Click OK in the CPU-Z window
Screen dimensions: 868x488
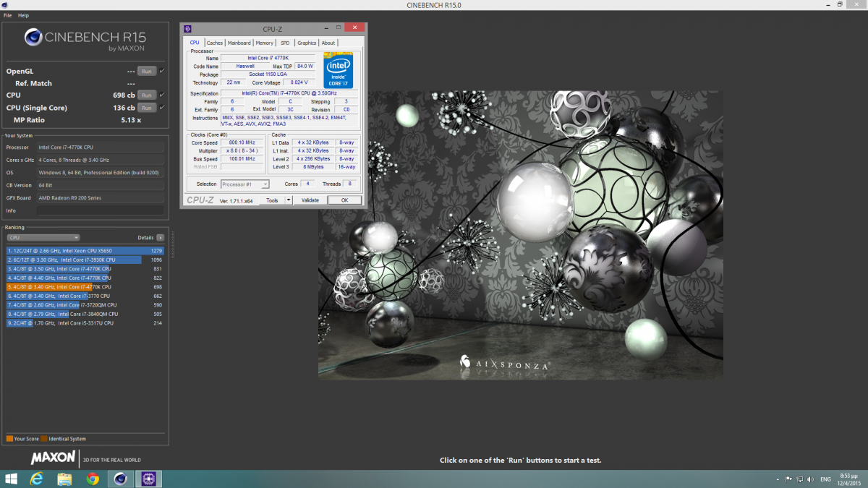pyautogui.click(x=344, y=200)
